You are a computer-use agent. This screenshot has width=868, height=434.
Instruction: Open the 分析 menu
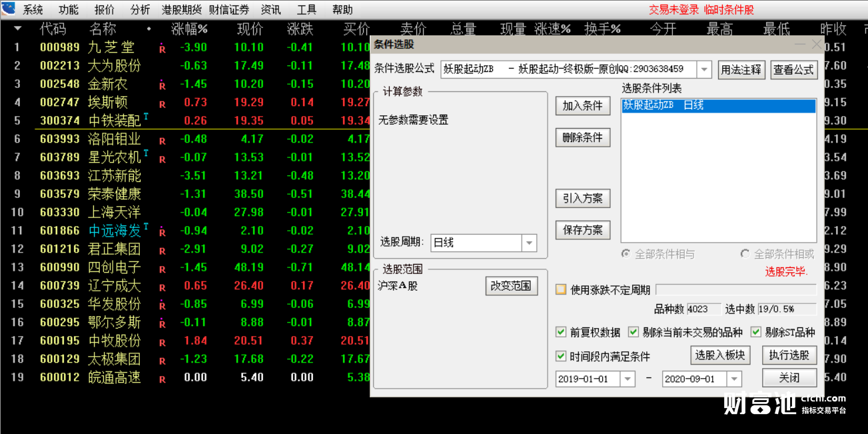coord(140,10)
